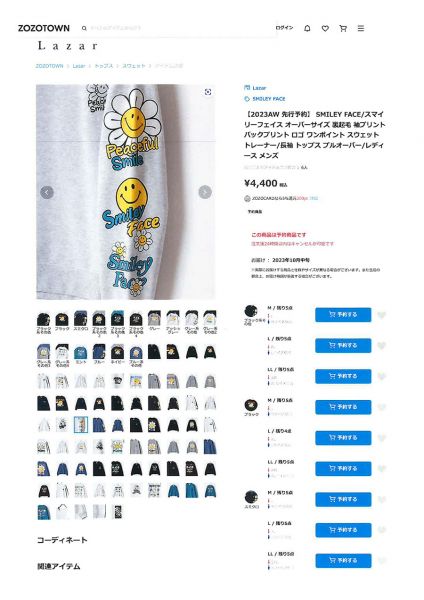Screen dimensions: 424x600
Task: Open the hamburger menu icon
Action: [x=360, y=28]
